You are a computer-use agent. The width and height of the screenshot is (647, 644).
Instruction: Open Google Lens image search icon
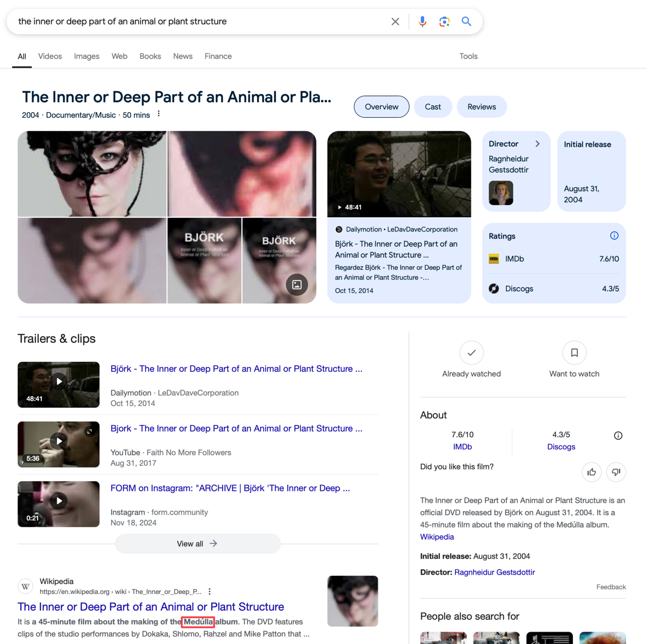445,22
